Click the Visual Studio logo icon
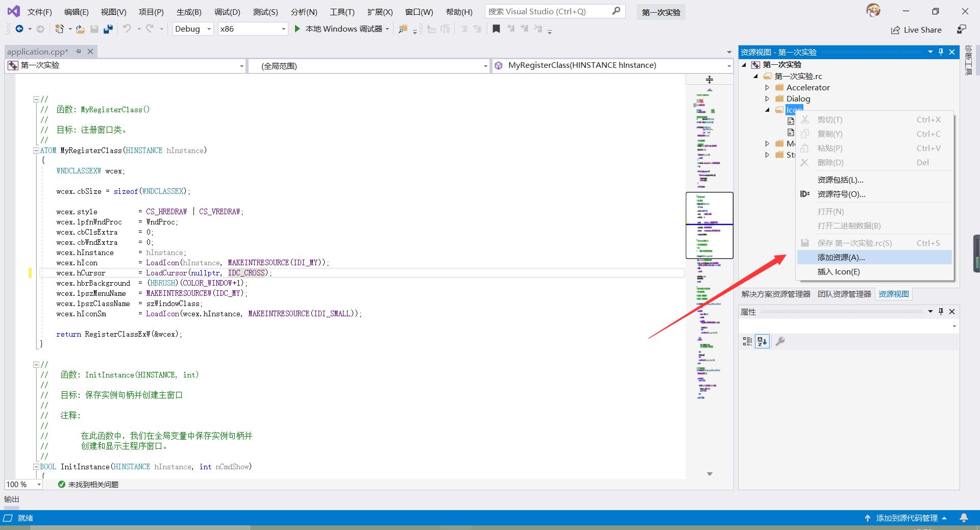The height and width of the screenshot is (530, 980). click(x=14, y=11)
